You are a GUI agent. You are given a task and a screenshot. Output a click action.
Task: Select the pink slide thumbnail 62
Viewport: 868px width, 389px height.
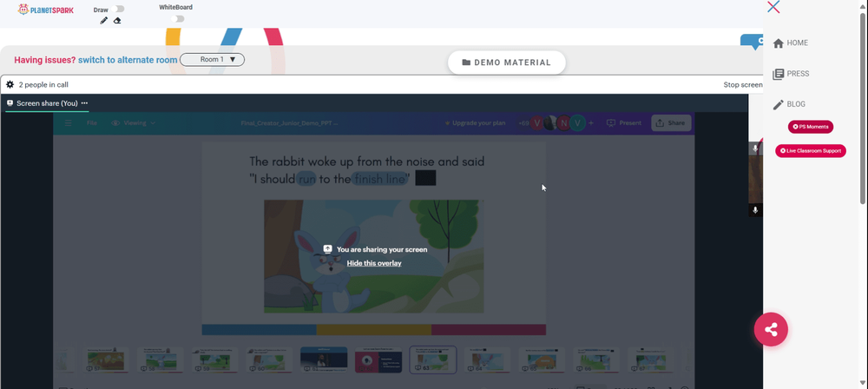pyautogui.click(x=378, y=359)
